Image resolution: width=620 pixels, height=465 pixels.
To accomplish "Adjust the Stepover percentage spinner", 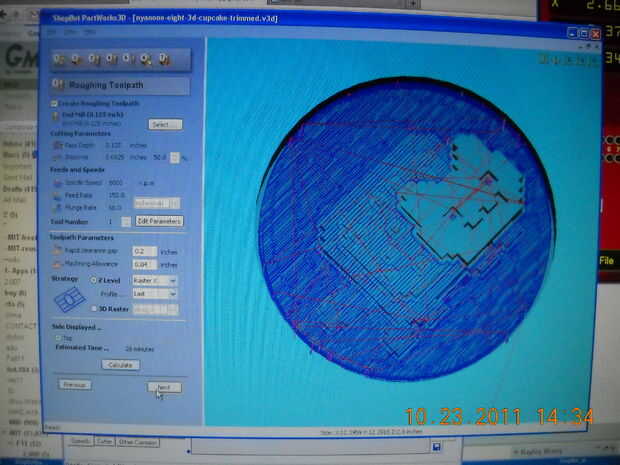I will tap(174, 157).
